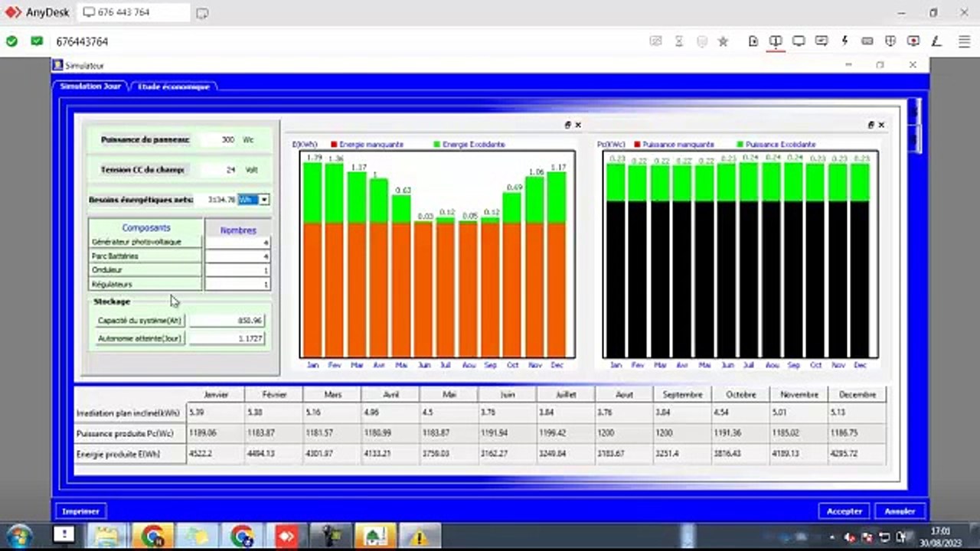
Task: Click the AnyDesk address field 676443764
Action: pyautogui.click(x=83, y=41)
